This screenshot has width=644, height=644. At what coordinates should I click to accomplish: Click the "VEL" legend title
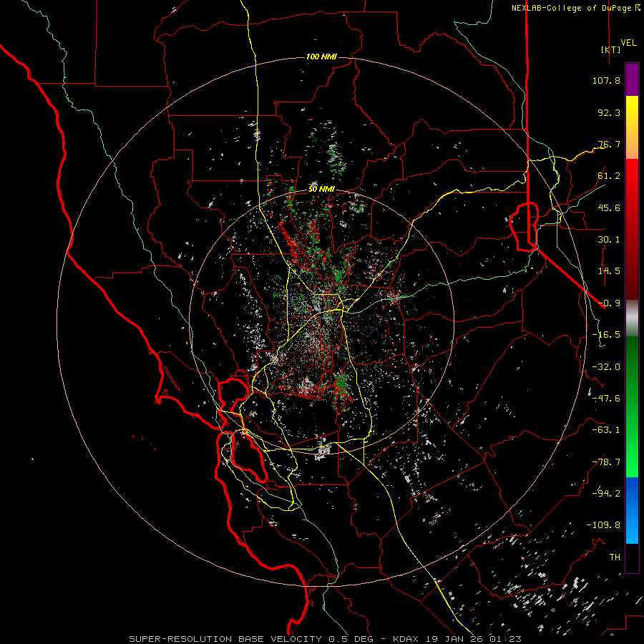pos(628,42)
